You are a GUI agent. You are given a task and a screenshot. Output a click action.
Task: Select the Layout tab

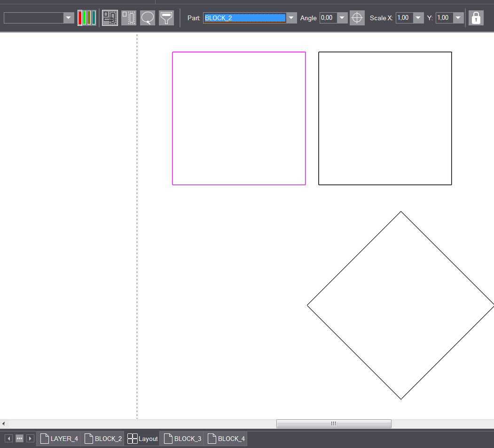pyautogui.click(x=142, y=439)
